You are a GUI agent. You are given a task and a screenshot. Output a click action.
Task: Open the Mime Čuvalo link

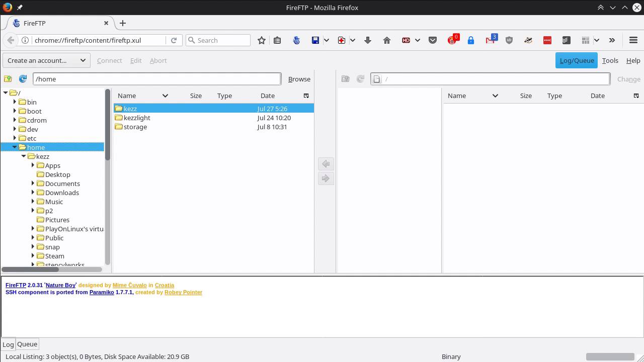(129, 285)
